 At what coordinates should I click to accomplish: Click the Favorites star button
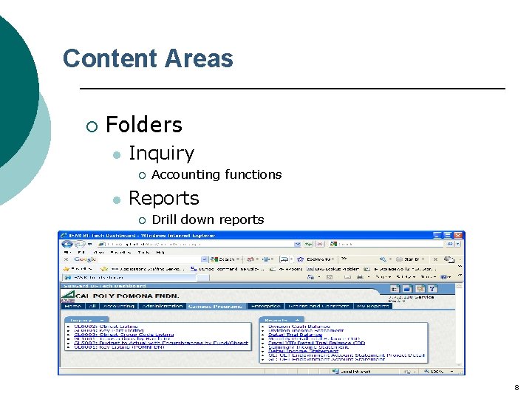(x=78, y=269)
